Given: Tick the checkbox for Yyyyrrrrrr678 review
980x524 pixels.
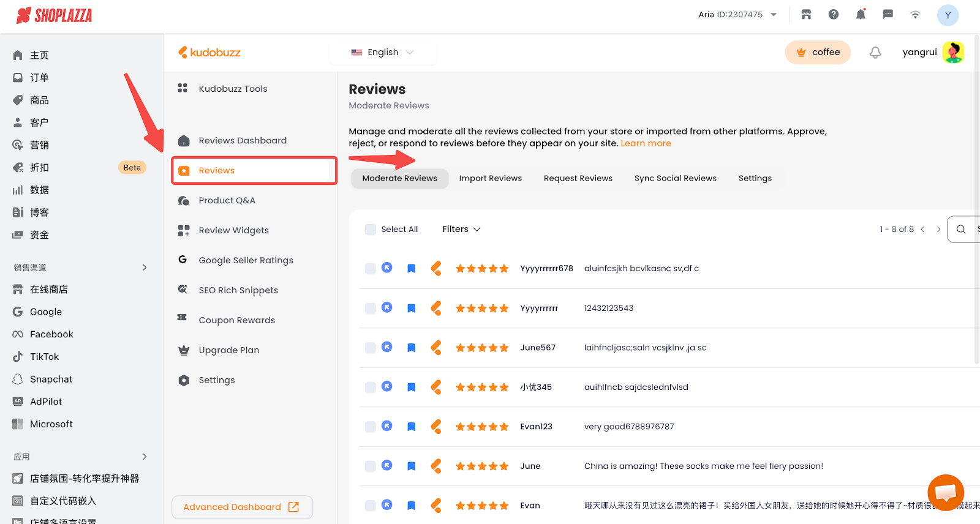Looking at the screenshot, I should pyautogui.click(x=371, y=269).
